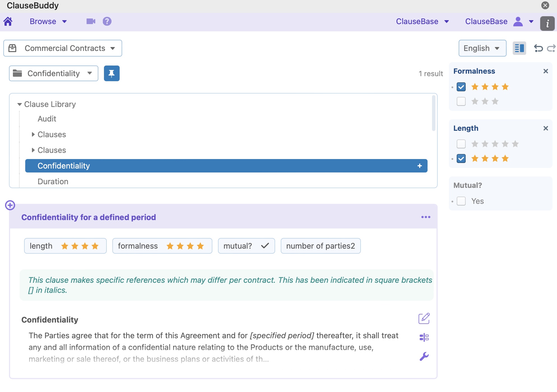557x392 pixels.
Task: Edit the Confidentiality clause with pencil icon
Action: pyautogui.click(x=424, y=318)
